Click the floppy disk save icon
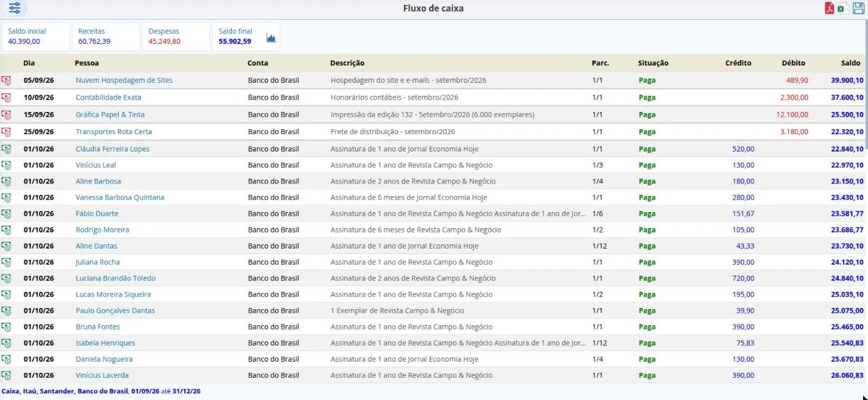 pos(859,8)
